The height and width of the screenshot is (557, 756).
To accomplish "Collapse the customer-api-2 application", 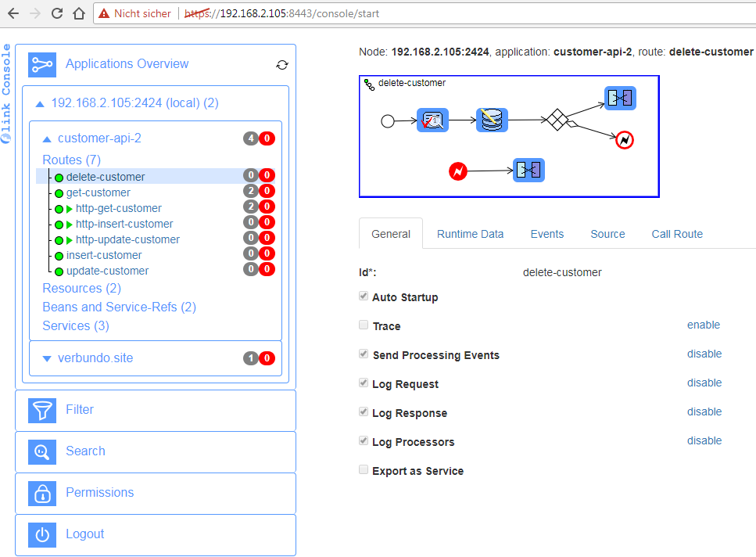I will coord(47,138).
